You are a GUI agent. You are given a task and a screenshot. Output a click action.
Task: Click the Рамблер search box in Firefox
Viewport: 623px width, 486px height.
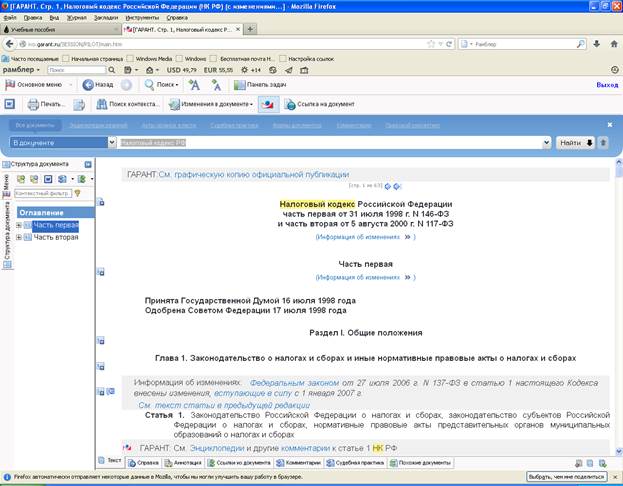pyautogui.click(x=522, y=44)
